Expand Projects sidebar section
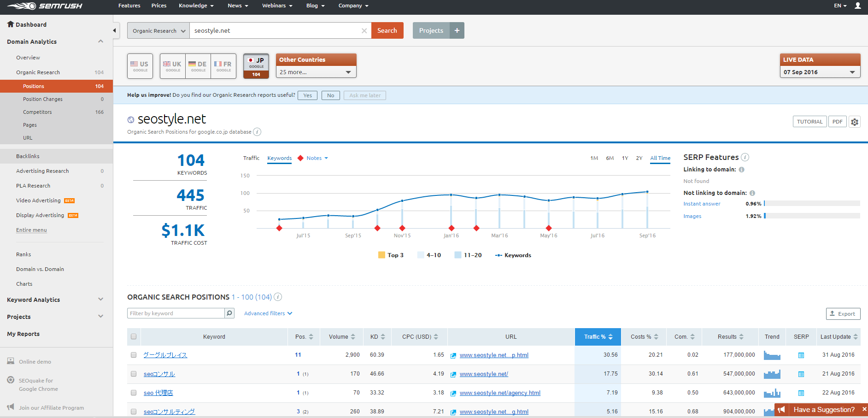This screenshot has width=868, height=418. coord(100,317)
